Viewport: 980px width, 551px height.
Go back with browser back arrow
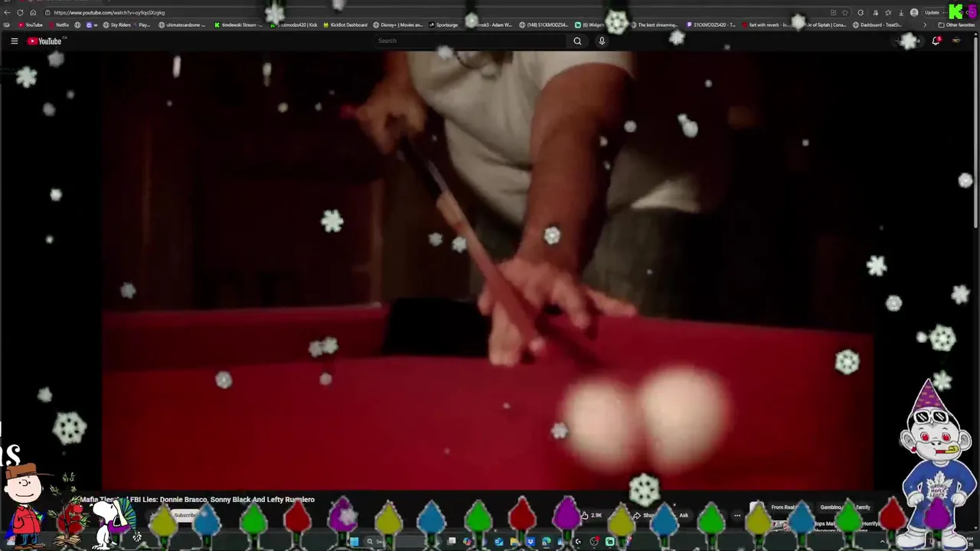click(7, 12)
